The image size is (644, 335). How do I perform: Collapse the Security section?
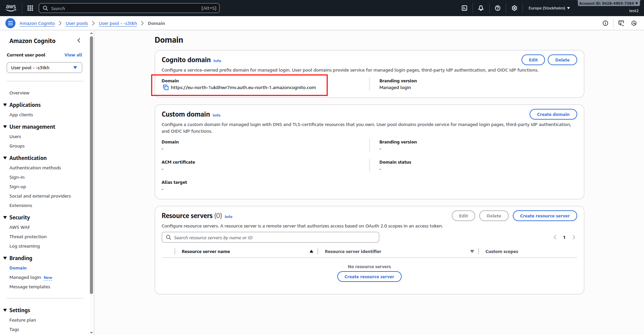5,217
